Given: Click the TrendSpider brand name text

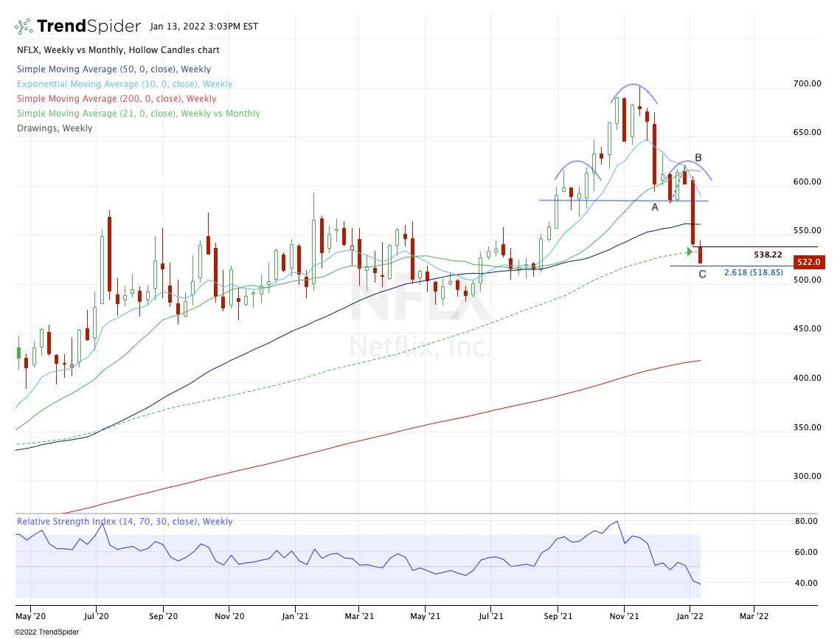Looking at the screenshot, I should click(89, 26).
